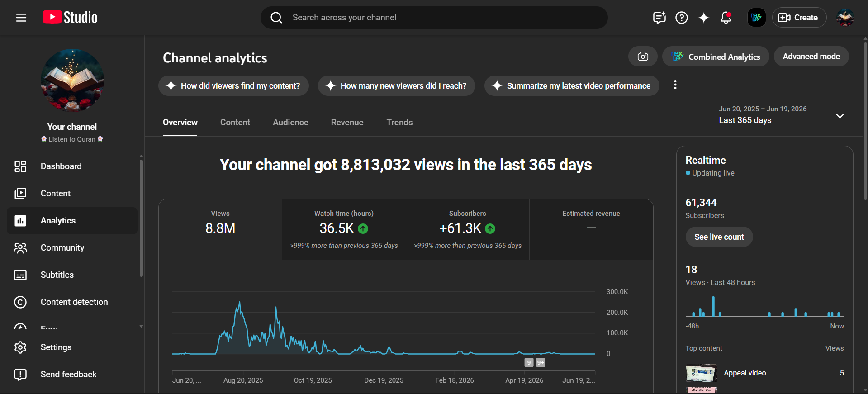Image resolution: width=868 pixels, height=394 pixels.
Task: Click the sidebar scroll down arrow
Action: point(141,326)
